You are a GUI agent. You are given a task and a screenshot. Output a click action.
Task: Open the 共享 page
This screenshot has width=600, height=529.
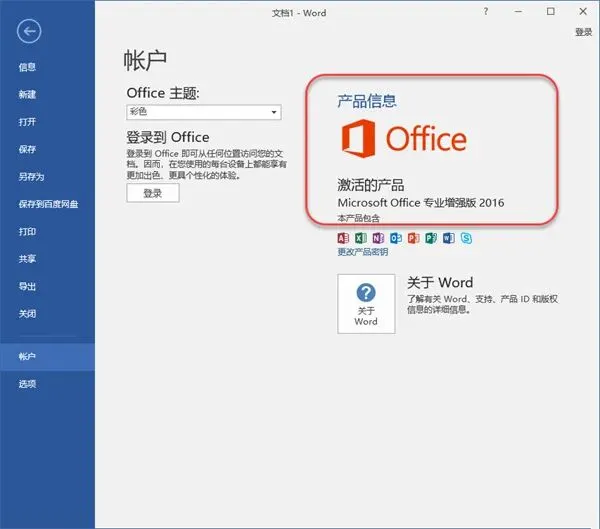click(x=47, y=259)
